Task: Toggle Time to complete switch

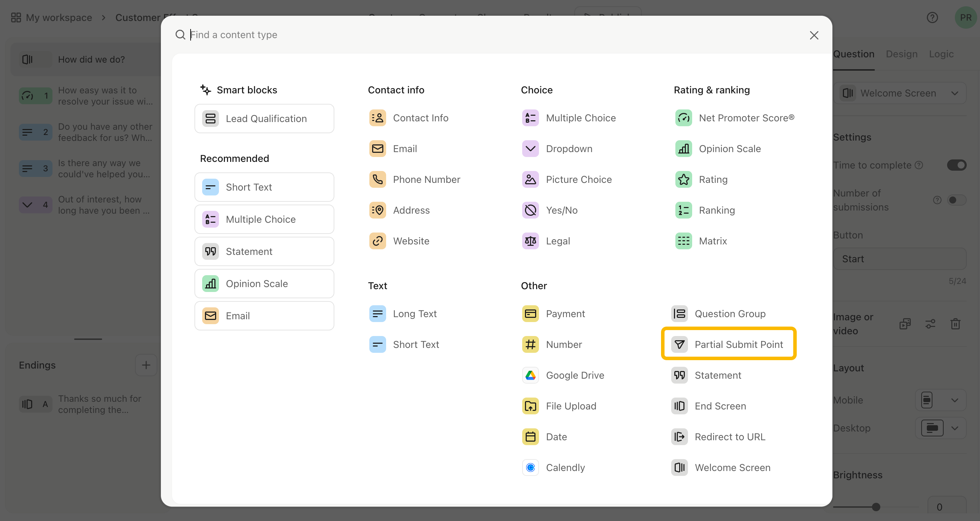Action: tap(957, 165)
